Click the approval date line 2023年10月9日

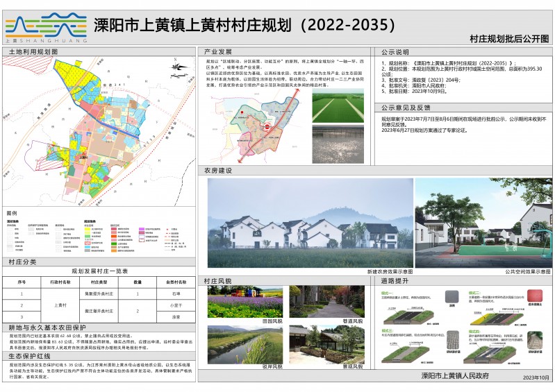tap(415, 91)
